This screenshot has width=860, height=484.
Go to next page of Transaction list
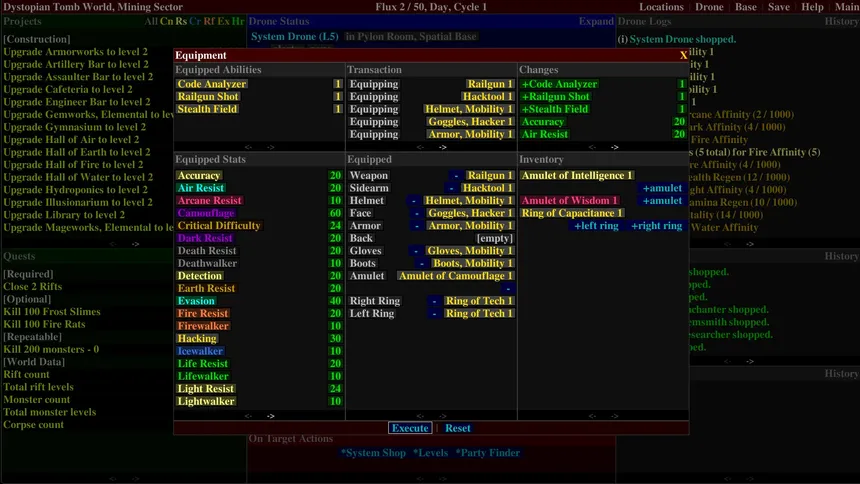443,147
